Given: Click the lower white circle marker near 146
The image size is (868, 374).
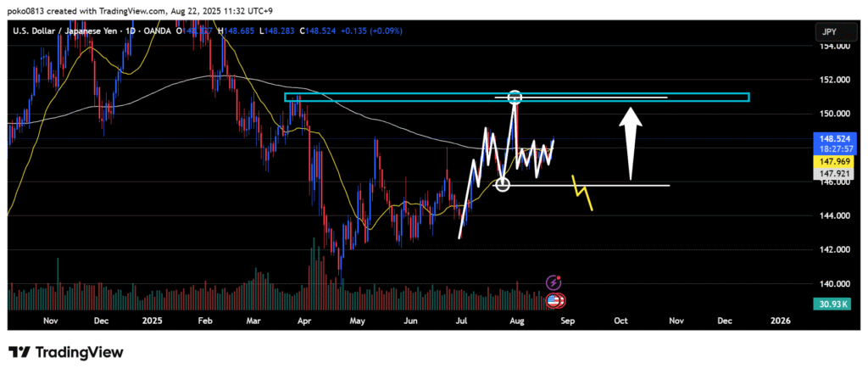Looking at the screenshot, I should click(x=502, y=183).
